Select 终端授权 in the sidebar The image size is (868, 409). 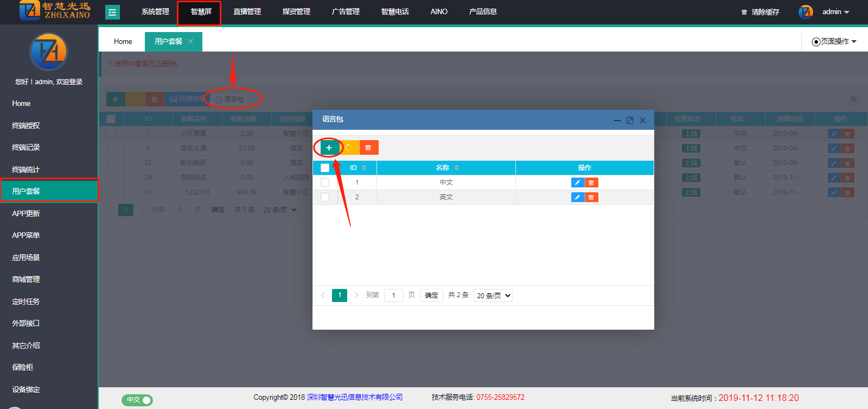tap(26, 125)
